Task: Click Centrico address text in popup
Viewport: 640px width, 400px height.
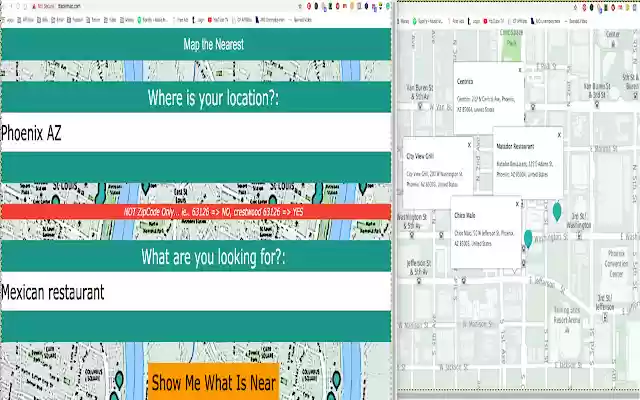Action: point(486,104)
